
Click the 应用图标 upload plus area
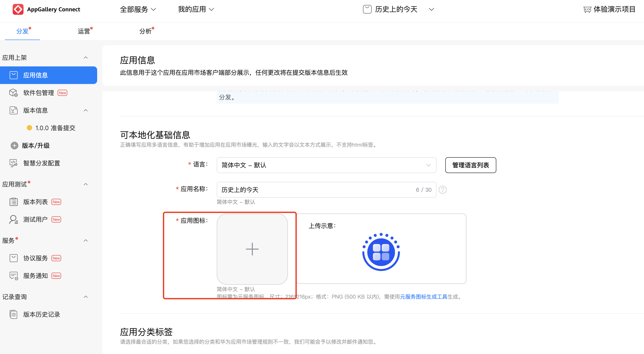pyautogui.click(x=252, y=249)
